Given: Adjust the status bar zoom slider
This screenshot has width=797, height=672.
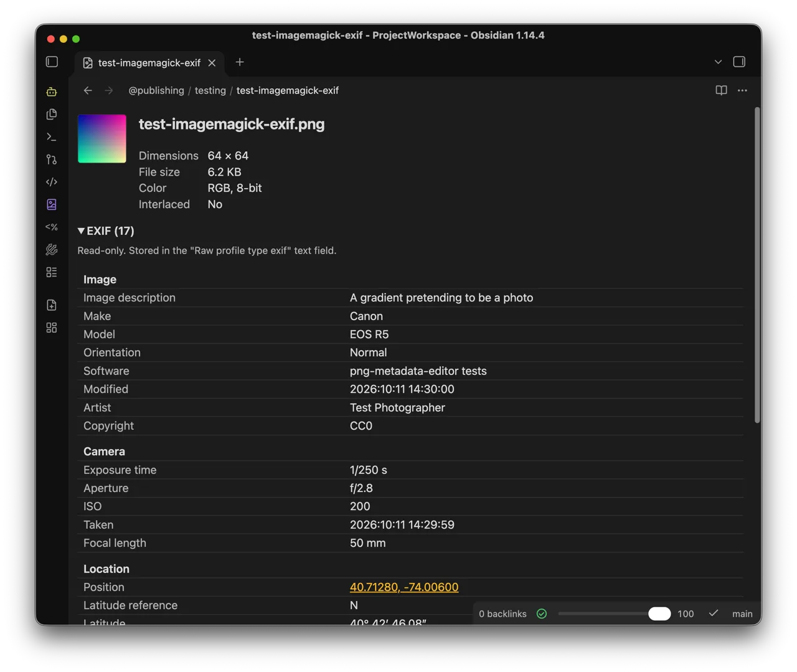Looking at the screenshot, I should point(615,613).
